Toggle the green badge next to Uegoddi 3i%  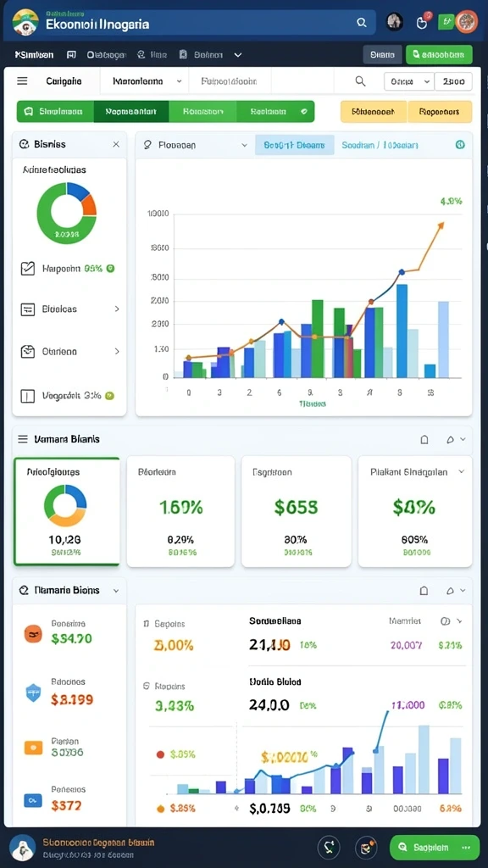click(109, 396)
